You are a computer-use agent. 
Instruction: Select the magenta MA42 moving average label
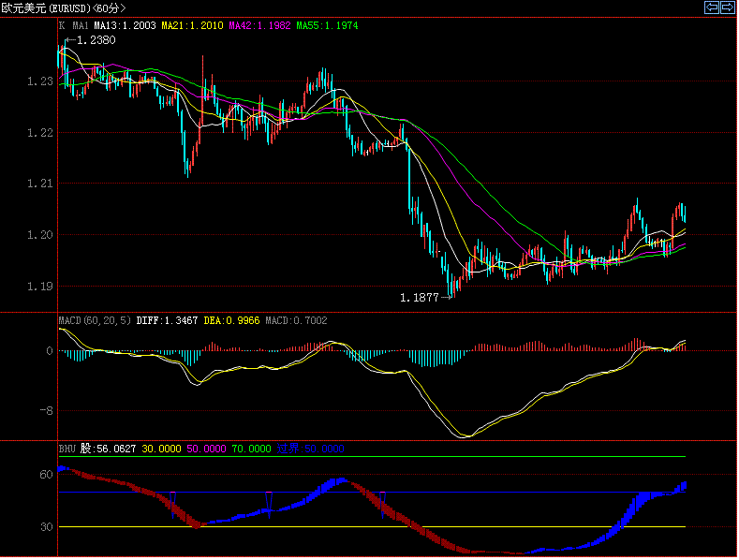click(x=259, y=26)
